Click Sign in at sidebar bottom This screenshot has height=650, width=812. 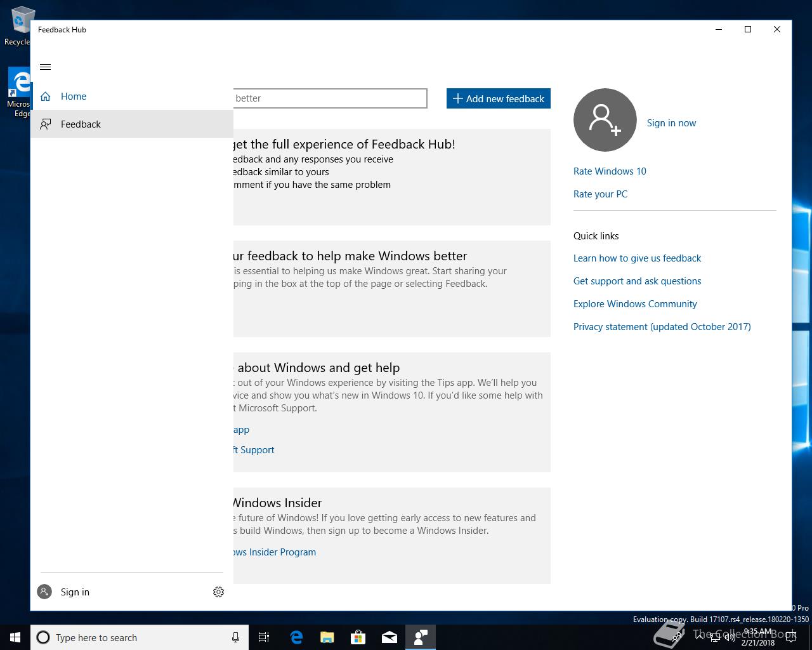(75, 592)
